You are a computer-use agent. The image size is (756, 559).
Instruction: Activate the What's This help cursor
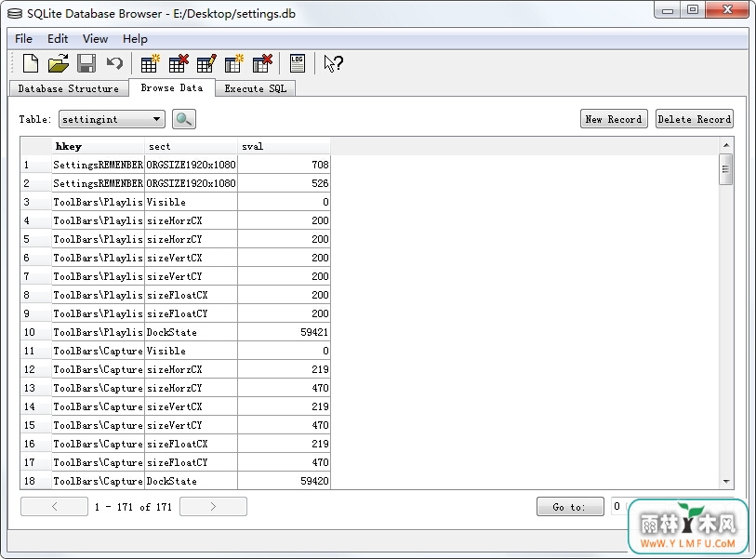click(x=333, y=63)
